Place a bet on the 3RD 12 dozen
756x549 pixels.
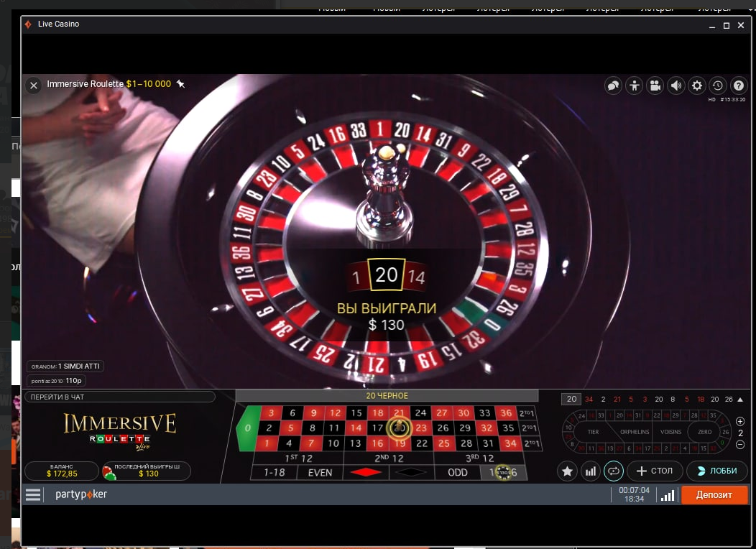[479, 458]
